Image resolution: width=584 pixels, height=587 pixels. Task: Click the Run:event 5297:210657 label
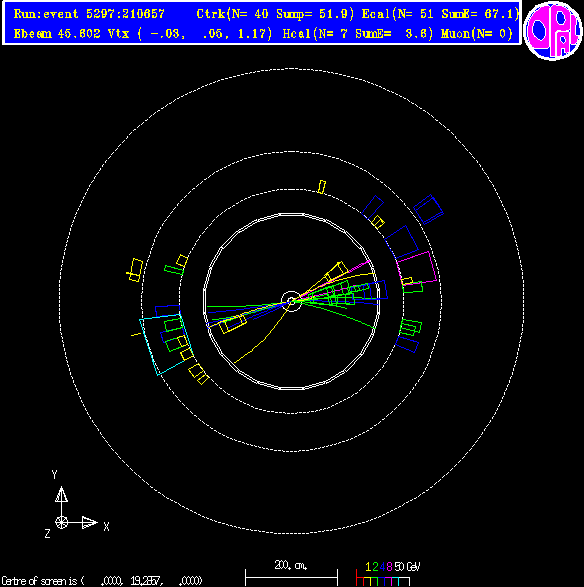click(x=89, y=14)
